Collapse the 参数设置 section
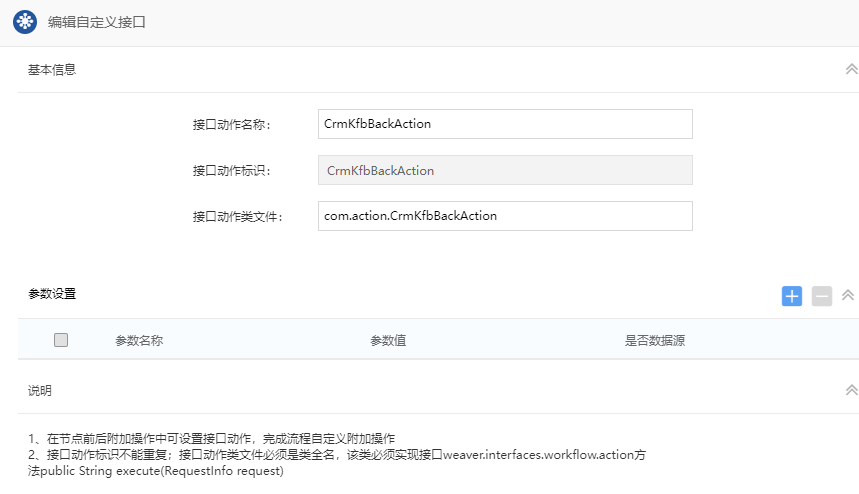Screen dimensions: 859x494 coord(848,295)
